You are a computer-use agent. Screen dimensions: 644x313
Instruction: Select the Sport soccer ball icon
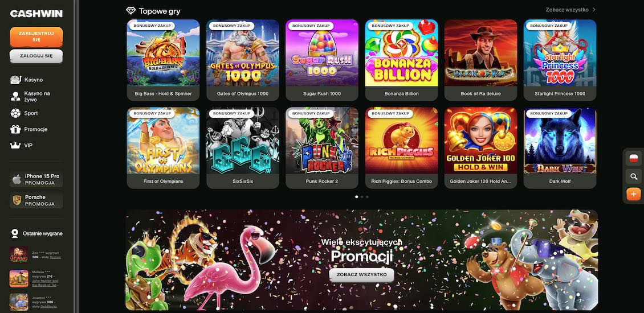15,113
